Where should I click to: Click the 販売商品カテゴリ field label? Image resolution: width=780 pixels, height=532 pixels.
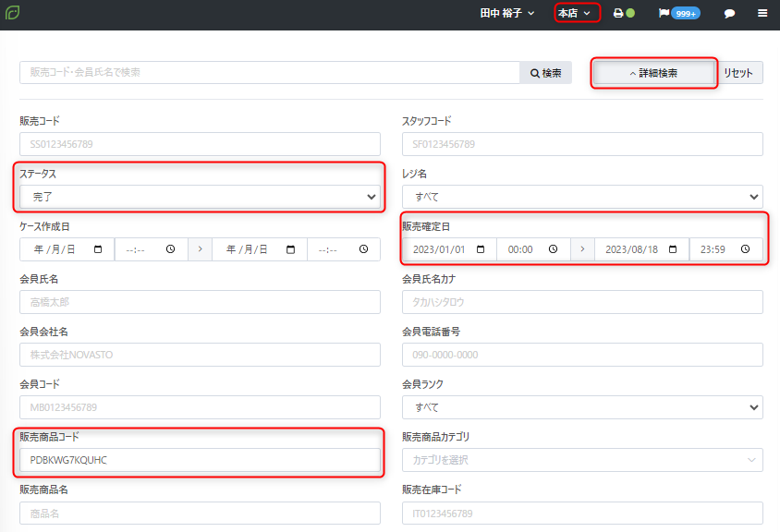(436, 437)
